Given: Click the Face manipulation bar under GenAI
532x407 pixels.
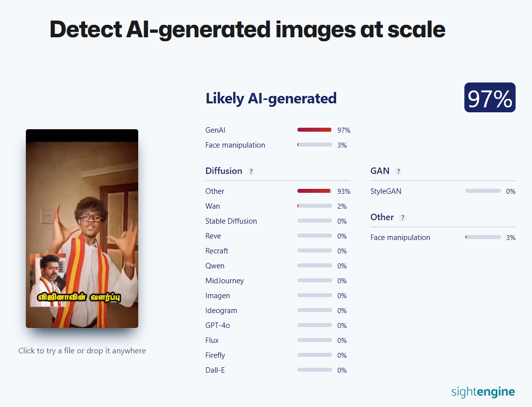Looking at the screenshot, I should [314, 145].
